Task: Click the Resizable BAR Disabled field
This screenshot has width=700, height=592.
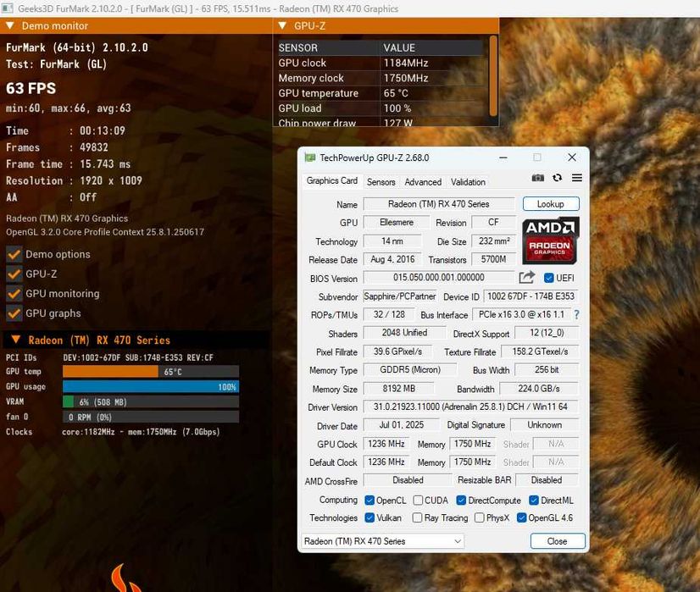Action: [547, 480]
